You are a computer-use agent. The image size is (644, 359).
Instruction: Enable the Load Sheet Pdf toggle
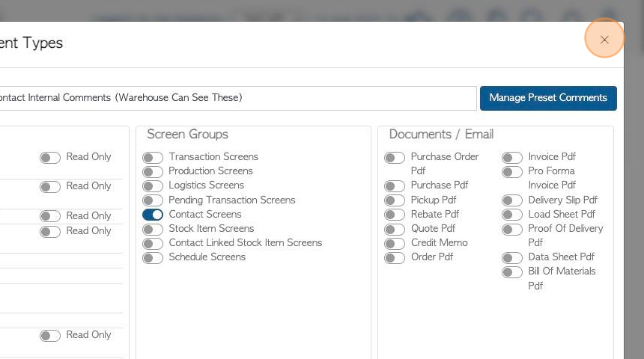[x=512, y=215]
